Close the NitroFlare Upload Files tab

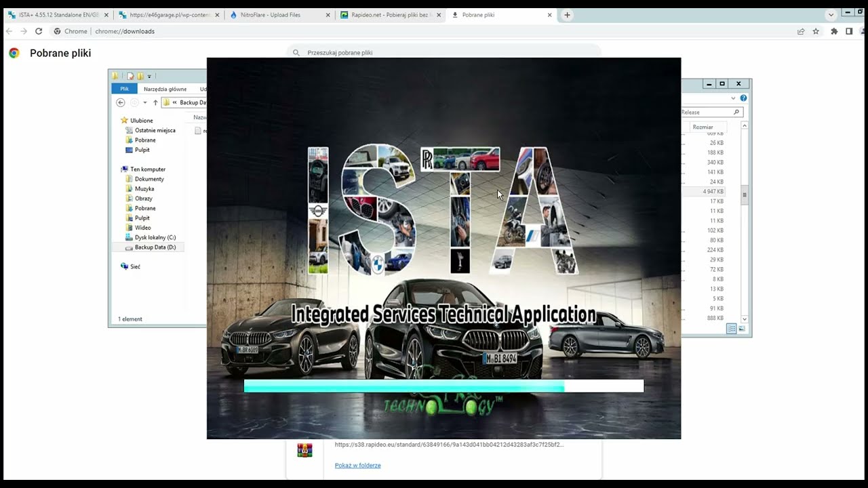328,15
